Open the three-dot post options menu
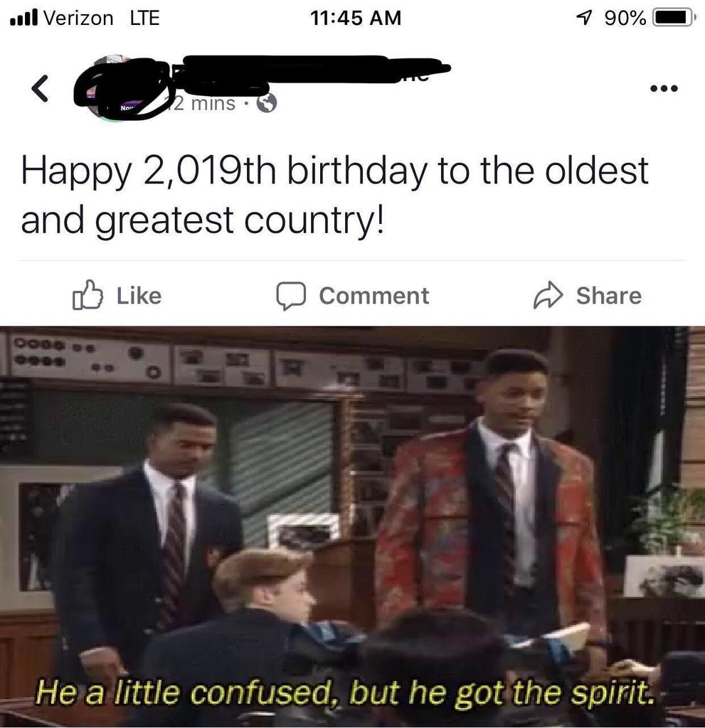This screenshot has height=728, width=705. 664,87
